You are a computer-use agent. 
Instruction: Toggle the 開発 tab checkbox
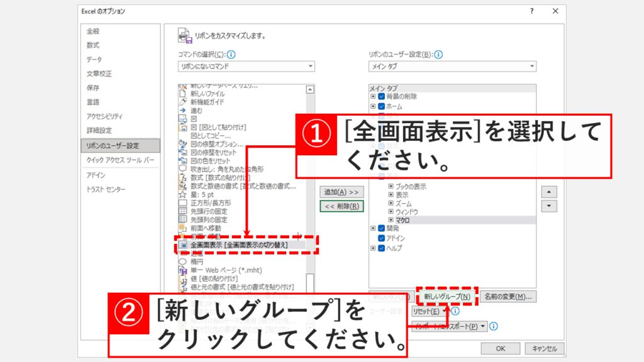click(382, 229)
